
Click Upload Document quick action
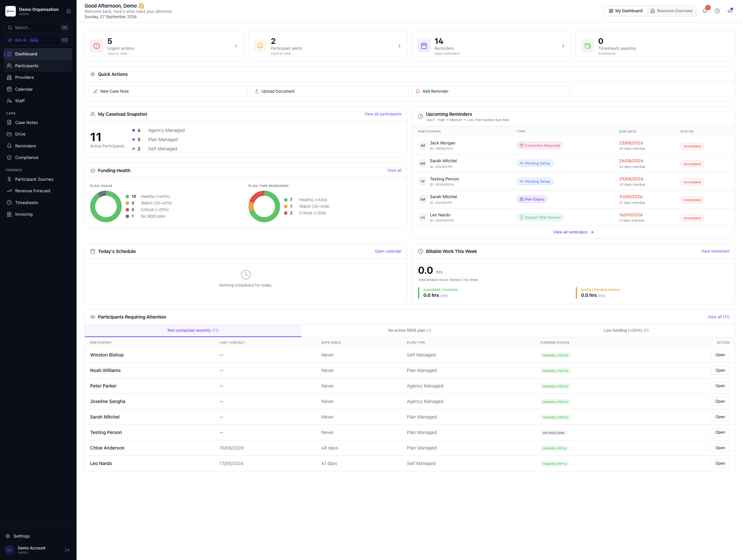click(x=329, y=91)
